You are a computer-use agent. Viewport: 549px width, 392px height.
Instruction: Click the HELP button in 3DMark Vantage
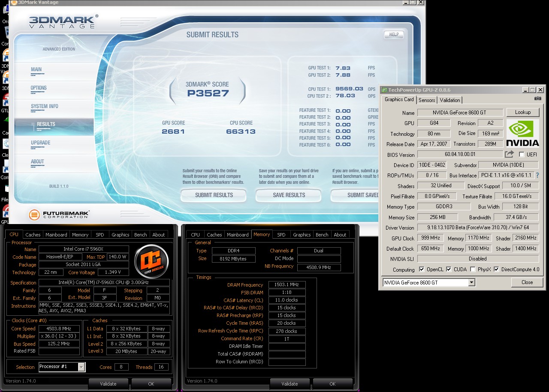click(394, 35)
